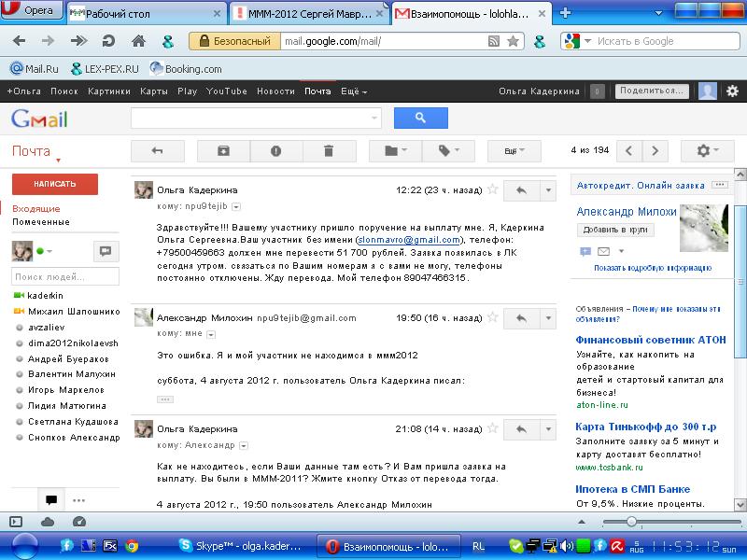The height and width of the screenshot is (560, 747).
Task: Reload the page with the refresh icon
Action: [x=108, y=41]
